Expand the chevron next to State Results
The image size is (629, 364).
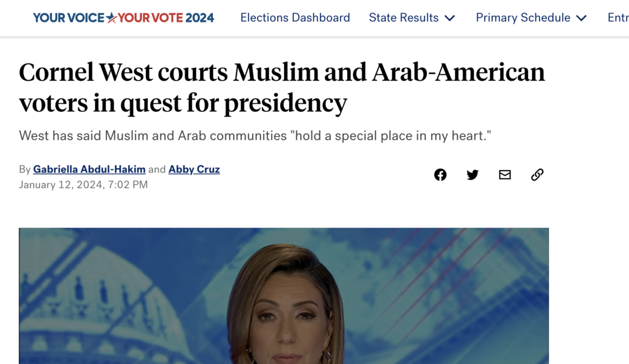coord(450,18)
